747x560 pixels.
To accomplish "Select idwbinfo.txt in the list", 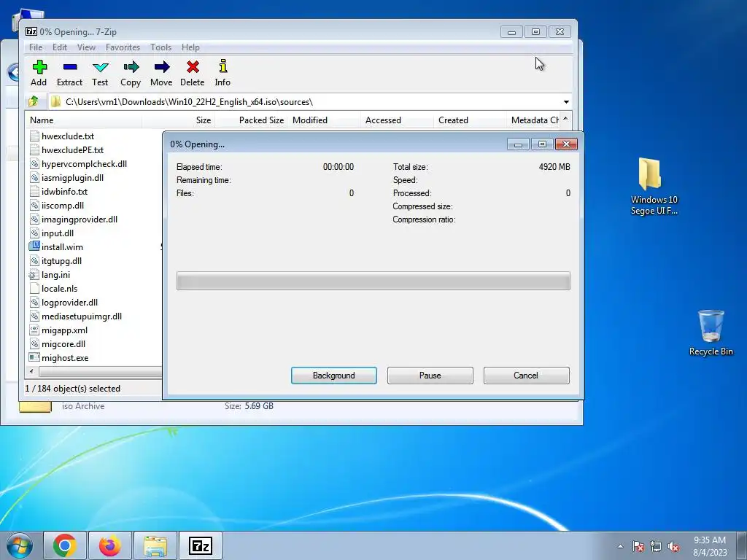I will (x=64, y=192).
